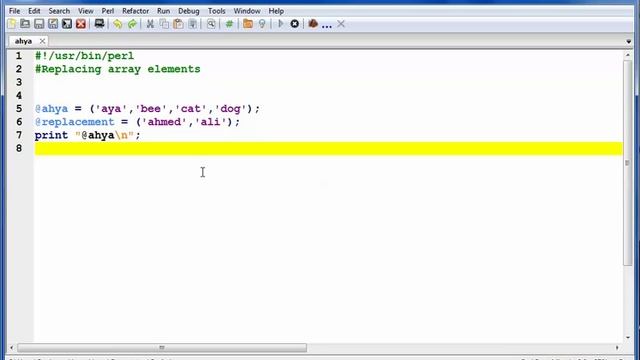Open the View menu
Image resolution: width=640 pixels, height=360 pixels.
click(x=85, y=11)
